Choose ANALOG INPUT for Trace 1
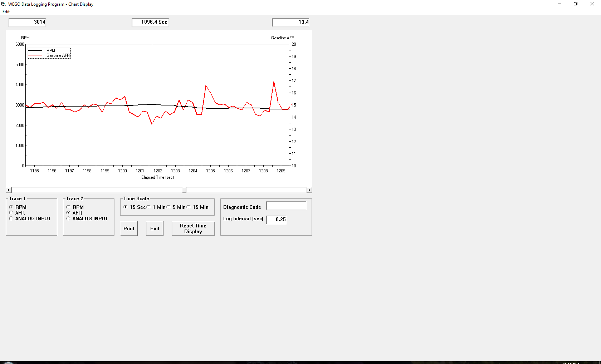 (x=11, y=218)
